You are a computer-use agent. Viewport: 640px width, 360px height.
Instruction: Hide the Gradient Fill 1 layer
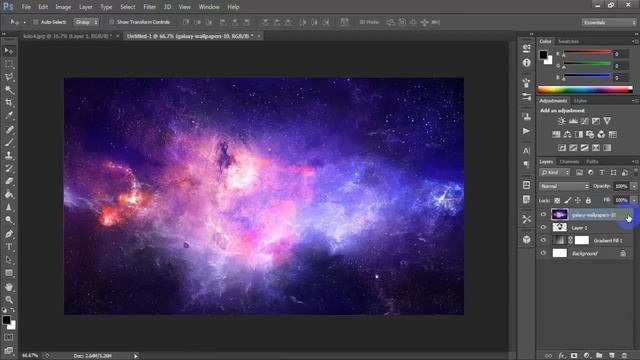pyautogui.click(x=543, y=240)
